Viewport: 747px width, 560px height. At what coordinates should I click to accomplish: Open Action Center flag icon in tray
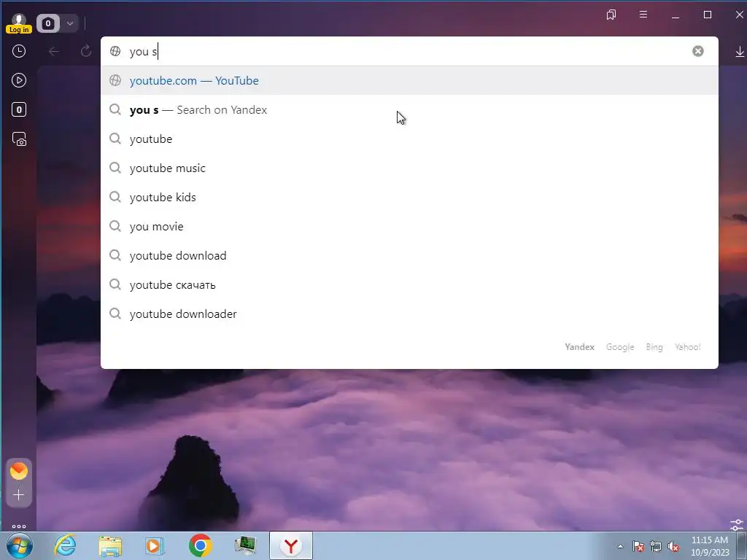[638, 546]
